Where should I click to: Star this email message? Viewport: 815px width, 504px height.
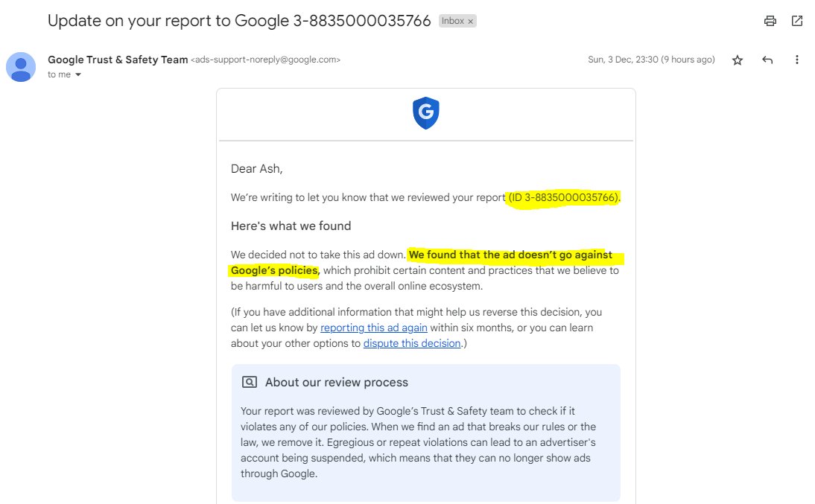(737, 60)
